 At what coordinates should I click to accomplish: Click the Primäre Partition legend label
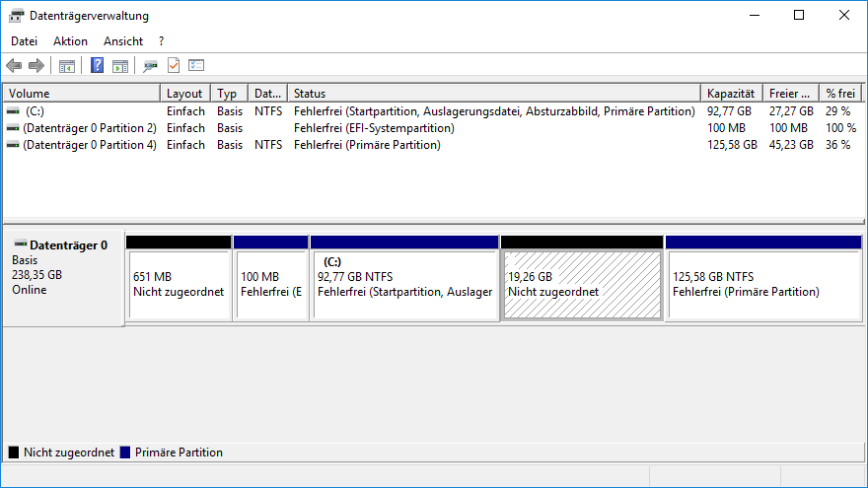pyautogui.click(x=179, y=453)
